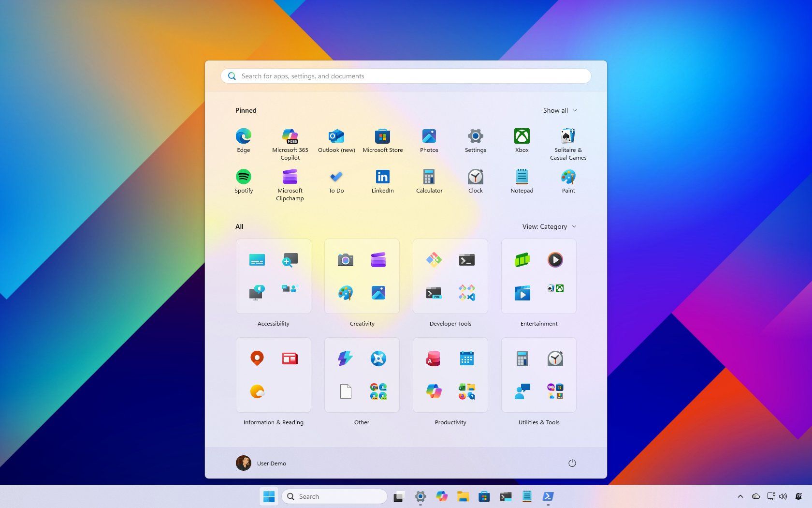Click the taskbar Search box
The image size is (812, 508).
pos(334,496)
